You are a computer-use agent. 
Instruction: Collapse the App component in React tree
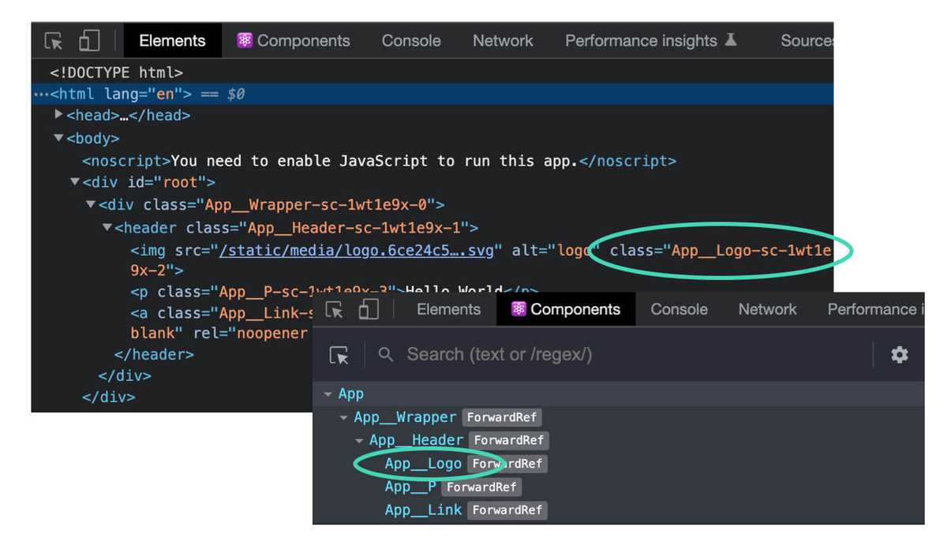pyautogui.click(x=329, y=394)
